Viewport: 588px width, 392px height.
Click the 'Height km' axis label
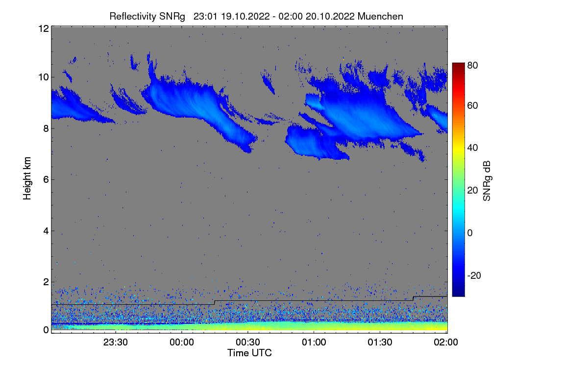[x=27, y=178]
